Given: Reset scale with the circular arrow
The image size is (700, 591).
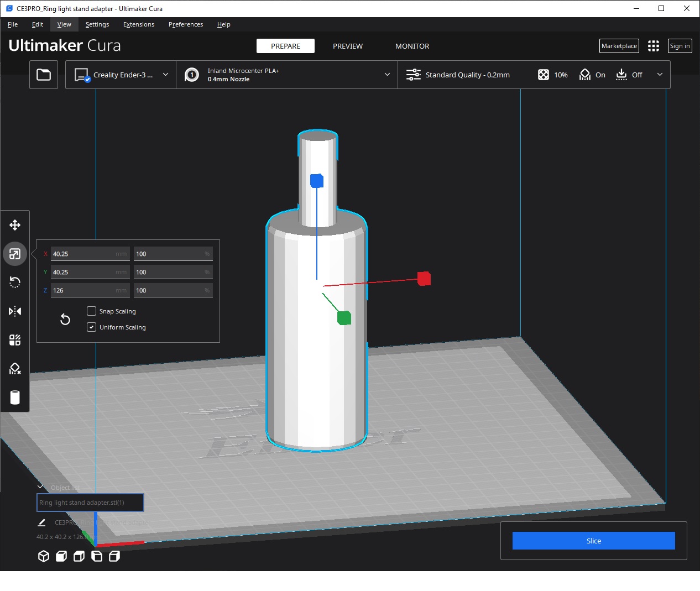Looking at the screenshot, I should [65, 319].
